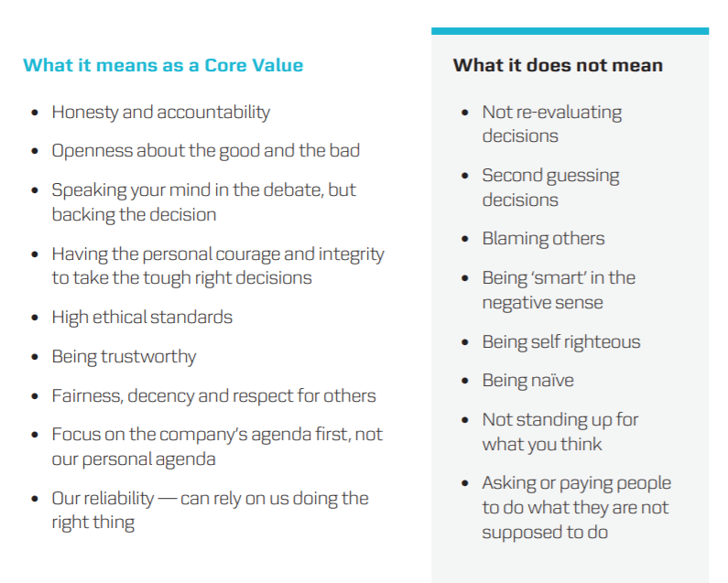
Task: Click 'Not standing up for what you think'
Action: click(560, 432)
